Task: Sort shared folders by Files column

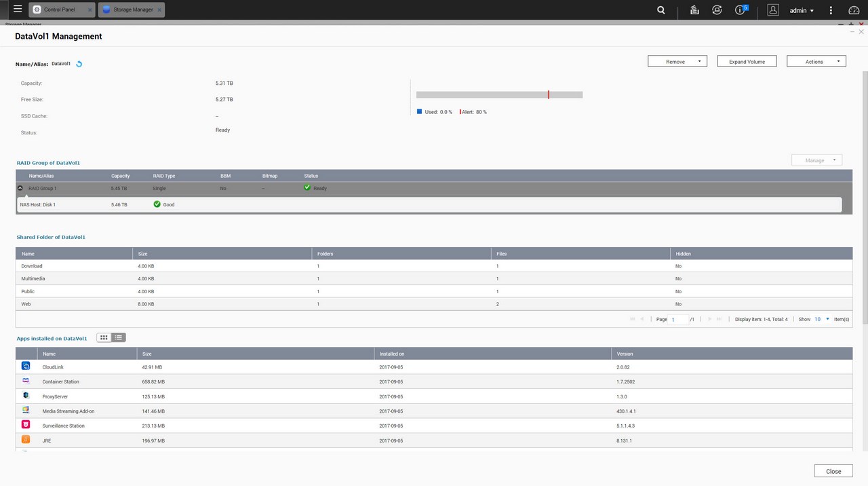Action: pos(580,253)
